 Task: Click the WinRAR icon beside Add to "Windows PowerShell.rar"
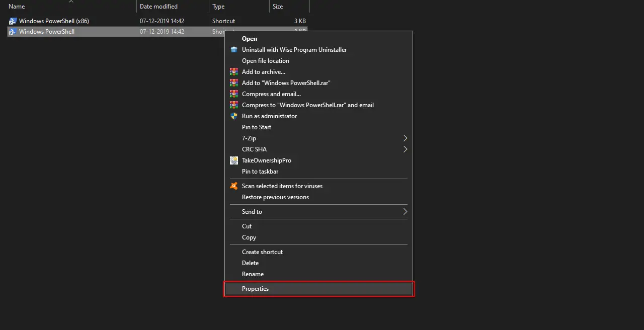234,83
